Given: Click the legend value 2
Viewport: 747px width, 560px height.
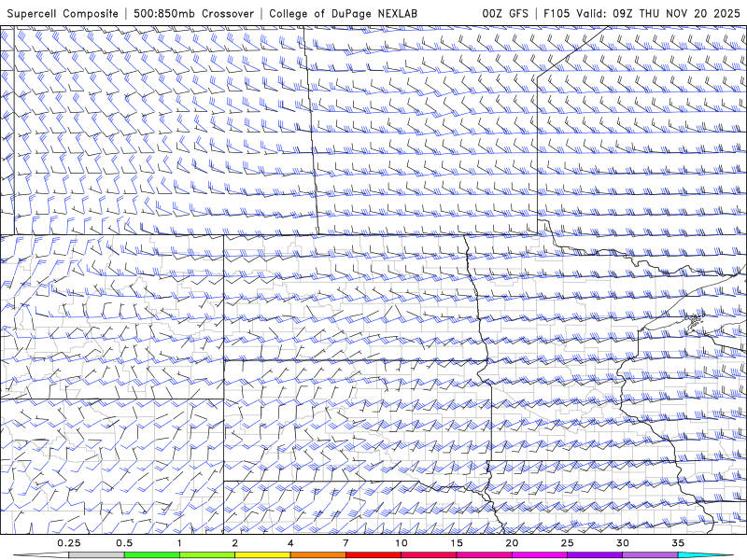Looking at the screenshot, I should coord(235,543).
